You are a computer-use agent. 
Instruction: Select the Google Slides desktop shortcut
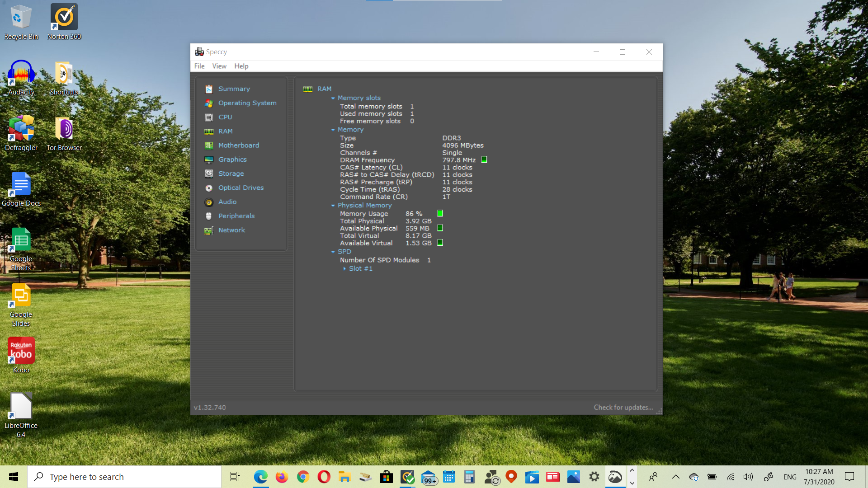pos(21,305)
